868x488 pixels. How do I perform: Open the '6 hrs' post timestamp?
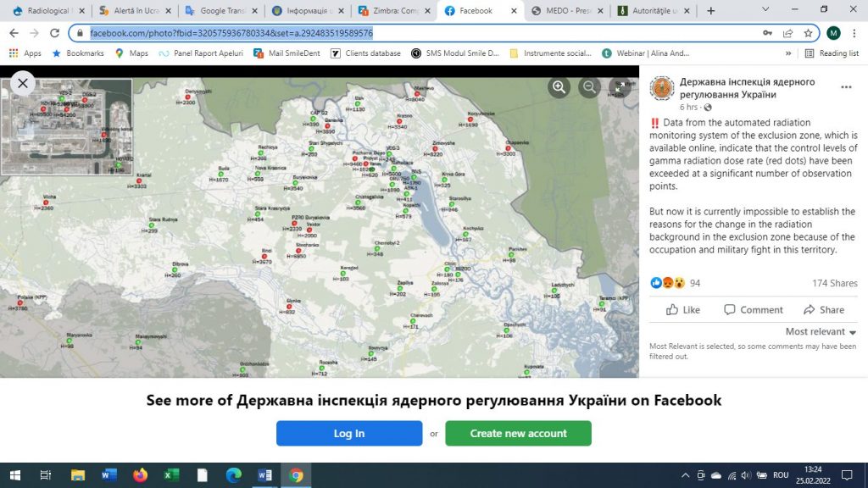click(688, 108)
